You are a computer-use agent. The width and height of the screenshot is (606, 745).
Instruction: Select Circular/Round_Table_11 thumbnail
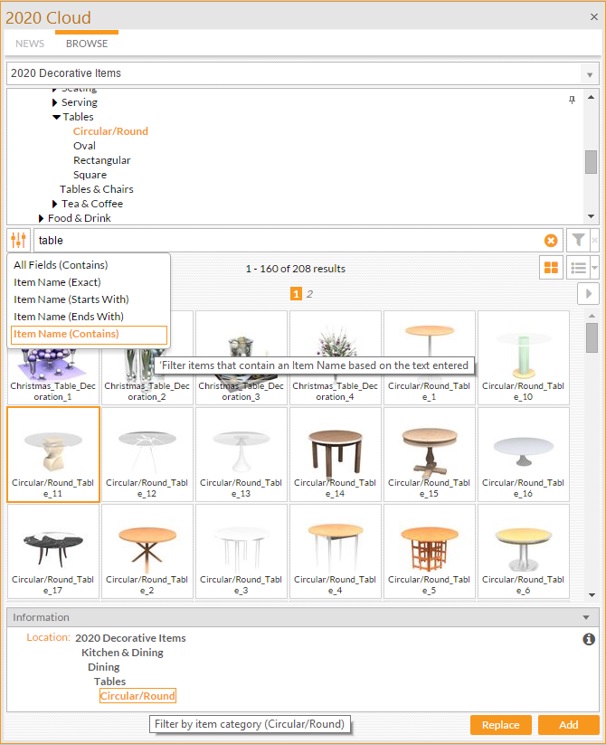(53, 454)
